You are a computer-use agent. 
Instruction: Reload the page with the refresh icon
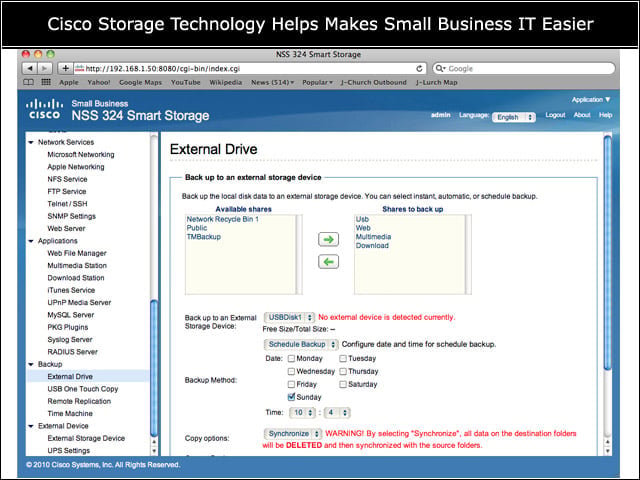419,69
